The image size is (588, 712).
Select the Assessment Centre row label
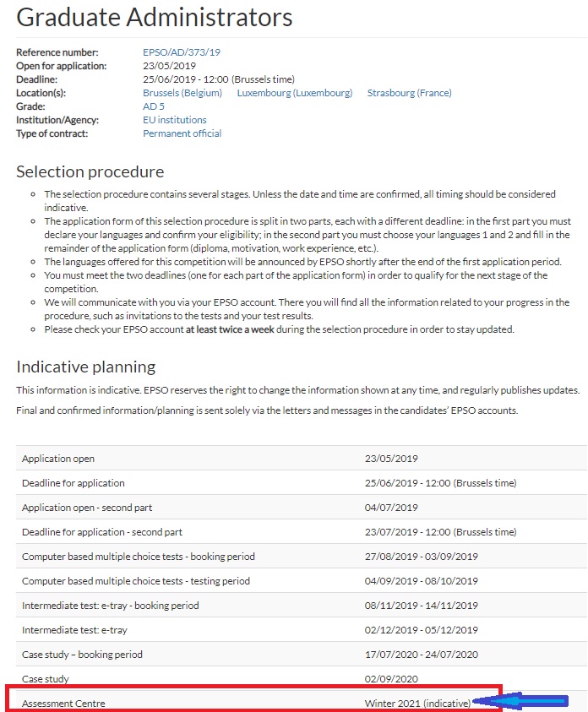63,703
